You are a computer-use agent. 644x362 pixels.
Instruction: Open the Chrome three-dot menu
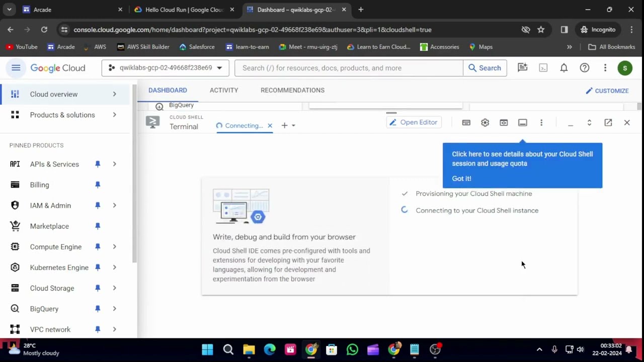click(x=632, y=30)
